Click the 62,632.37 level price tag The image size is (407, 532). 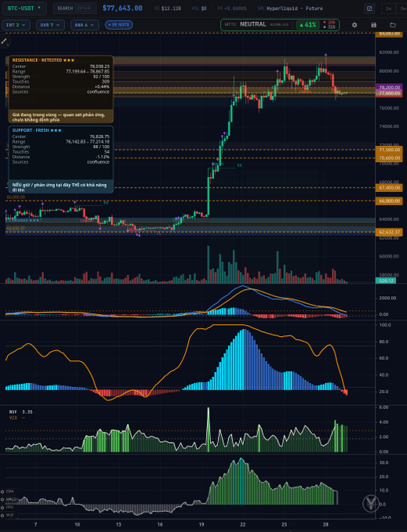click(389, 232)
